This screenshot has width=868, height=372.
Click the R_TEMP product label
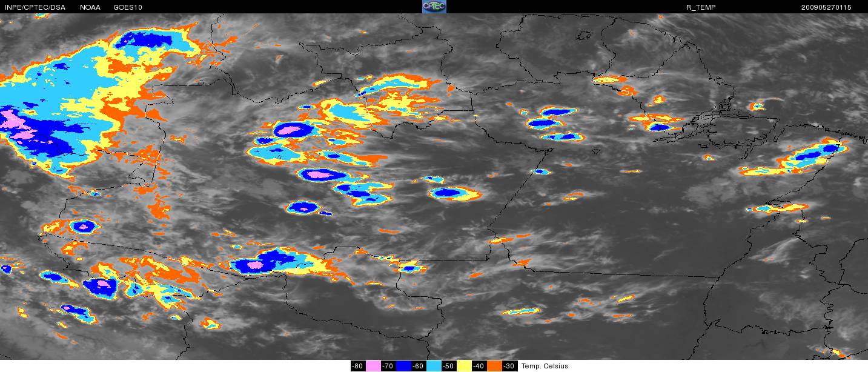click(700, 7)
